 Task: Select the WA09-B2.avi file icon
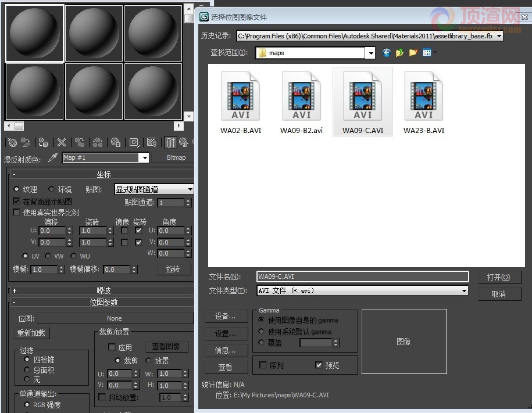301,96
